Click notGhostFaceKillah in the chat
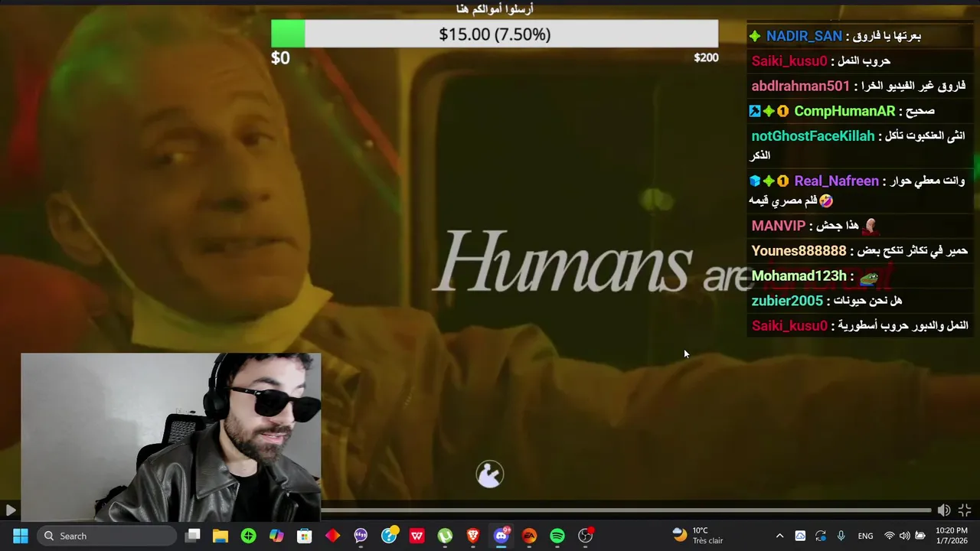This screenshot has height=551, width=980. point(812,136)
